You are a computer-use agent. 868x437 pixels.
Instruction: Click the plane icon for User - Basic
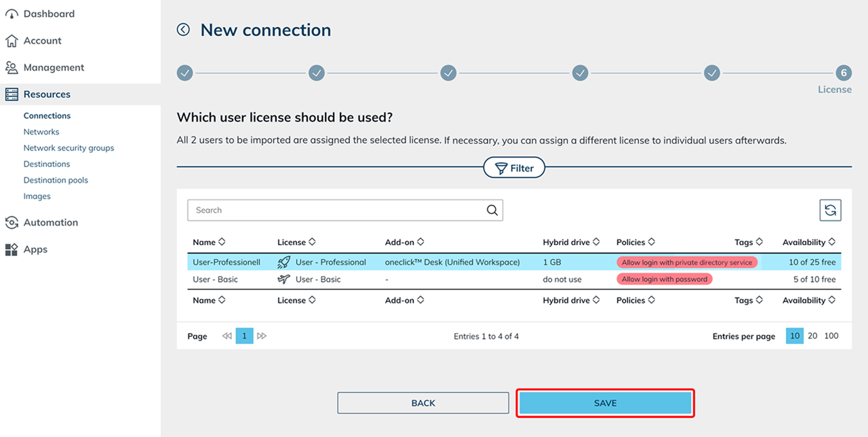[x=284, y=279]
